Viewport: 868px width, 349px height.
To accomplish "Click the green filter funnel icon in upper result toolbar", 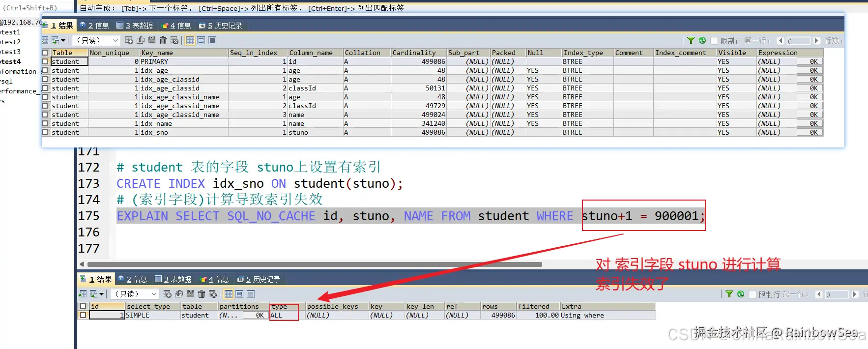I will (x=691, y=40).
